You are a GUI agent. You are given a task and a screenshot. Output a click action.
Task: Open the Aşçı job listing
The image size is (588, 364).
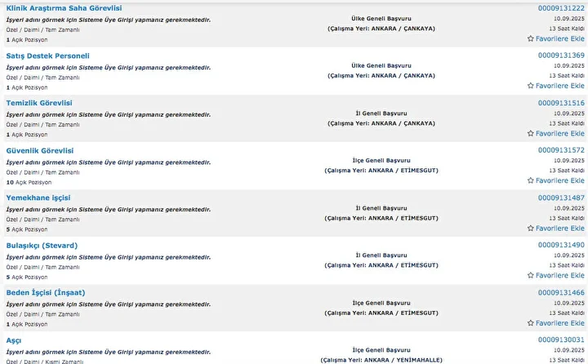point(14,340)
